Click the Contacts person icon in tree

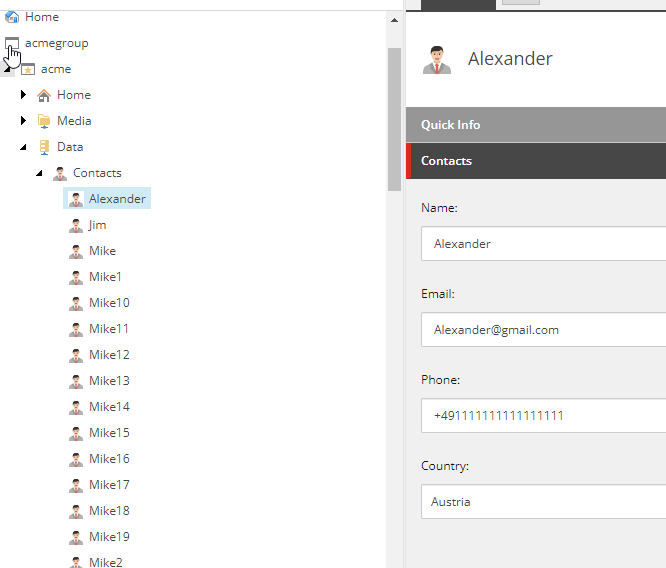pyautogui.click(x=60, y=173)
